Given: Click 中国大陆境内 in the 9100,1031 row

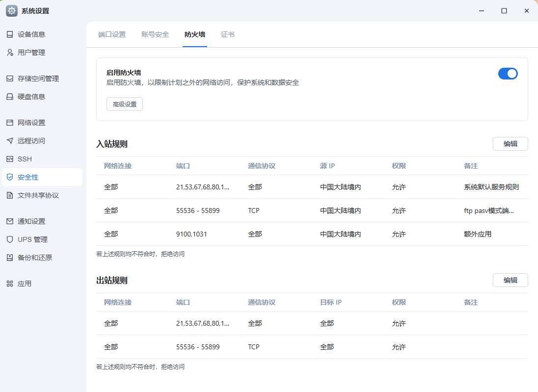Looking at the screenshot, I should (x=340, y=234).
